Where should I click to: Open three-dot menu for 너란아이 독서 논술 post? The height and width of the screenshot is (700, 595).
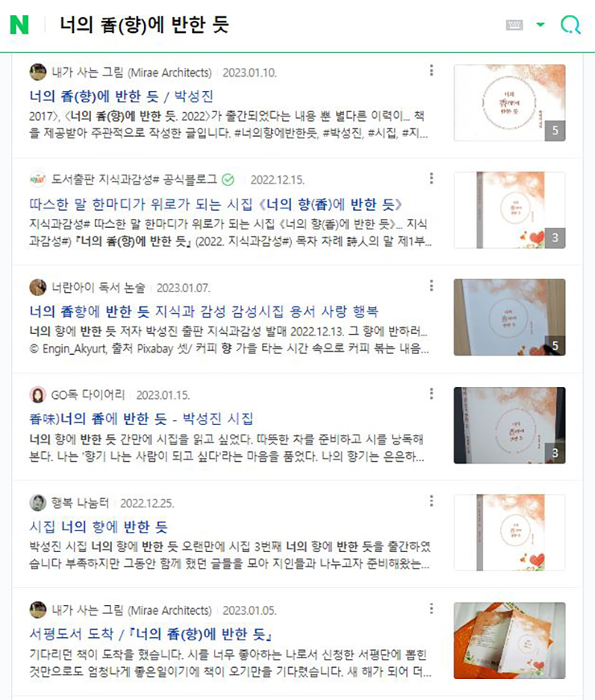431,286
